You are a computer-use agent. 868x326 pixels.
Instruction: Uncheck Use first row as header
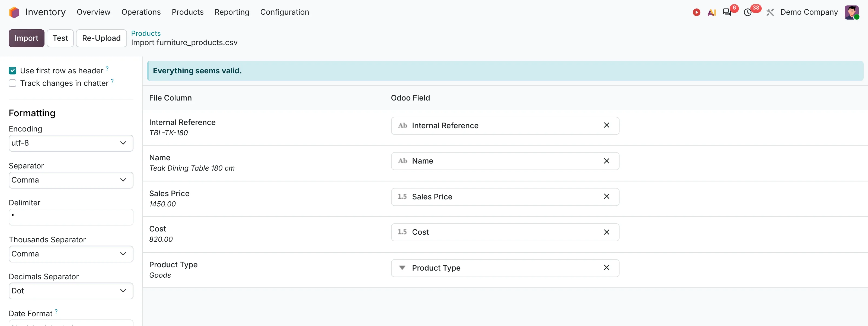(12, 71)
